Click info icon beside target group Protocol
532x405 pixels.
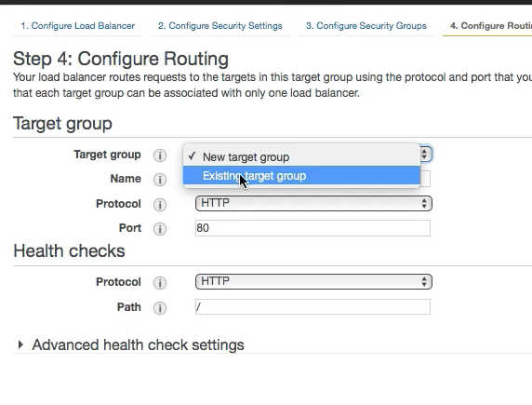(160, 205)
